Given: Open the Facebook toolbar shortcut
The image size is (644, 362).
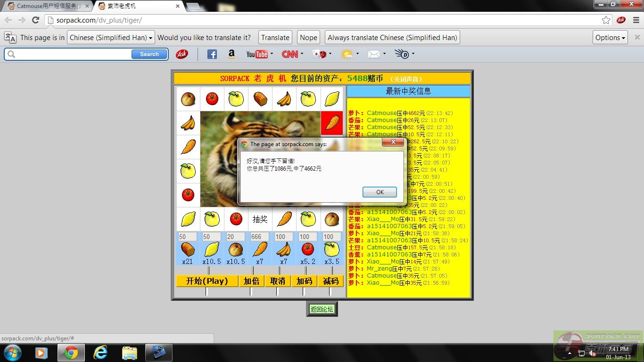Looking at the screenshot, I should 212,54.
